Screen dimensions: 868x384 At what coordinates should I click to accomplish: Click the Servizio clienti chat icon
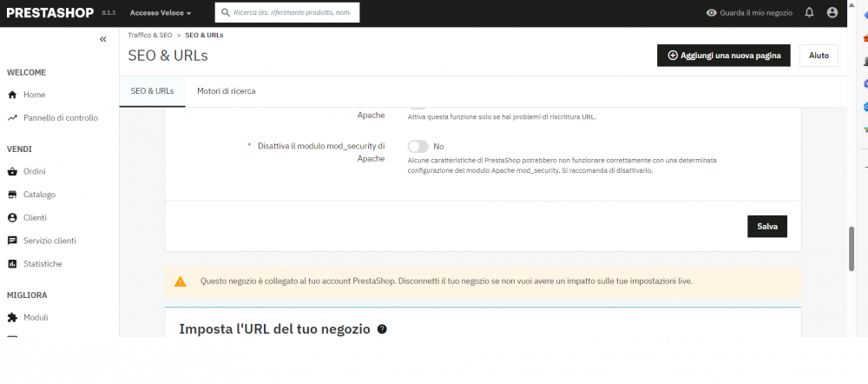point(12,241)
